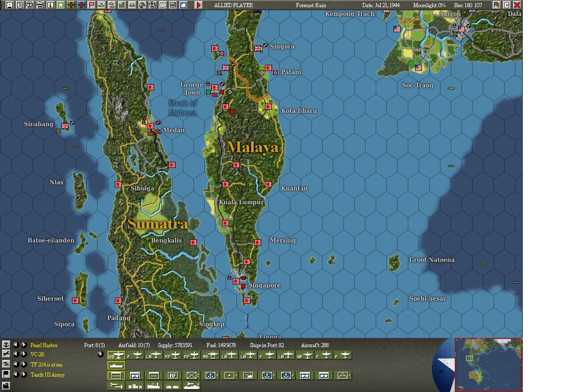The width and height of the screenshot is (588, 392).
Task: Select the BF base force unit icon
Action: [x=173, y=376]
